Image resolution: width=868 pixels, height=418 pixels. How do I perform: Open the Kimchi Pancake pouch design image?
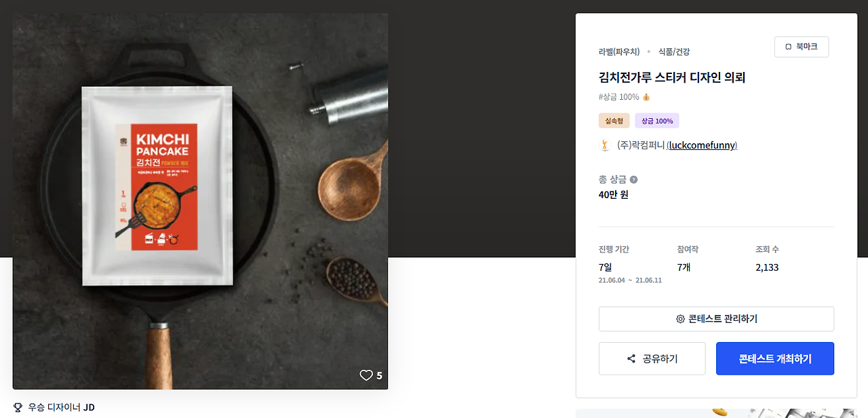click(200, 201)
